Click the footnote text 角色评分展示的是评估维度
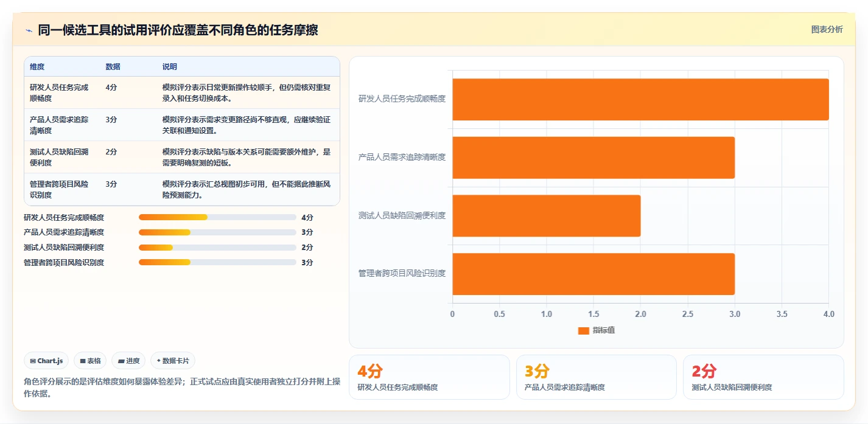Screen dimensions: 868x424 click(x=181, y=388)
